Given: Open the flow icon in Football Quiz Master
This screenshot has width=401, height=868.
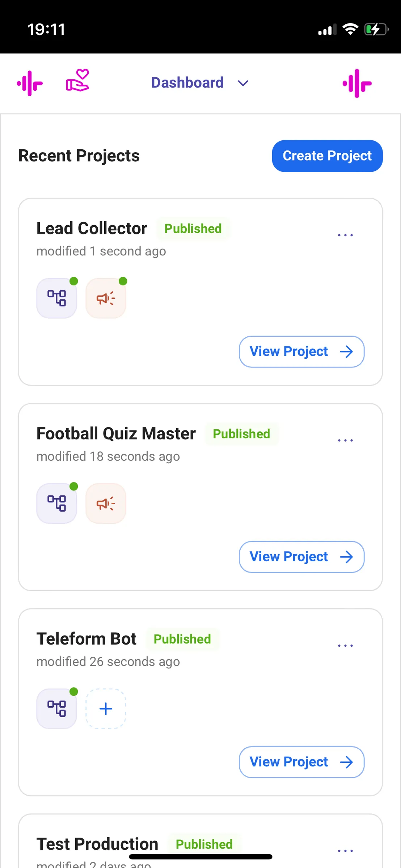Looking at the screenshot, I should click(x=57, y=503).
